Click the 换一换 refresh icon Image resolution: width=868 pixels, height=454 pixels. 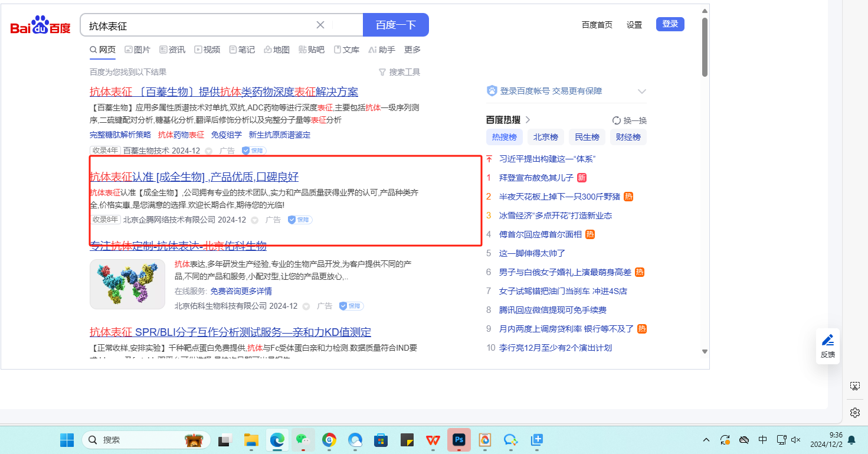617,120
